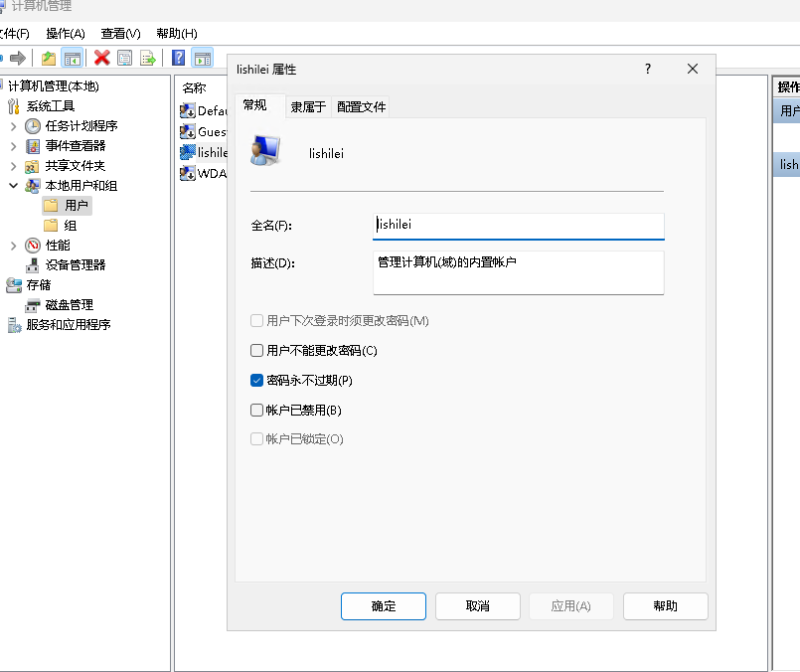Check 用户不能更改密码 checkbox

click(257, 351)
